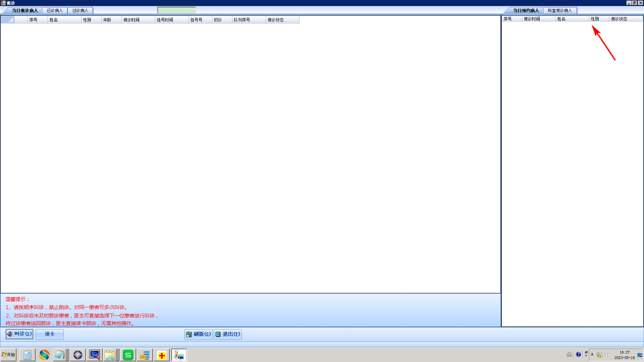Click the volume speaker tray icon
Screen dimensions: 644x362
[607, 355]
